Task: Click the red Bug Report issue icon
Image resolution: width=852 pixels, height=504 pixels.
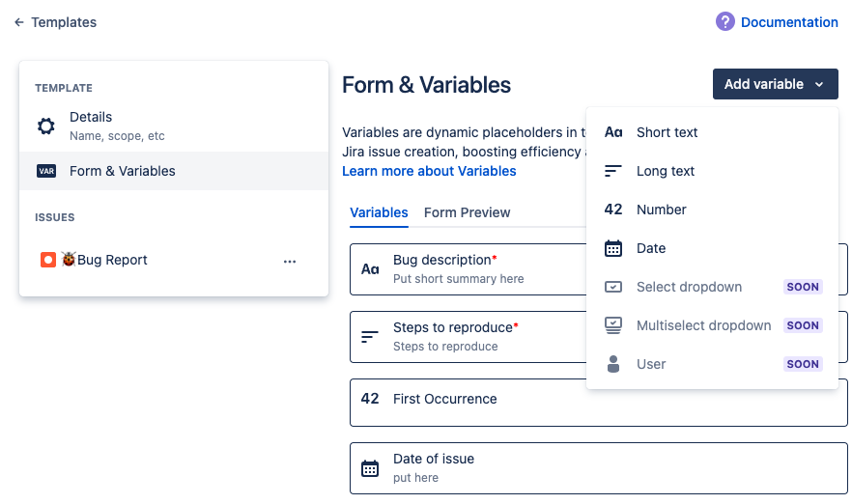Action: pos(48,260)
